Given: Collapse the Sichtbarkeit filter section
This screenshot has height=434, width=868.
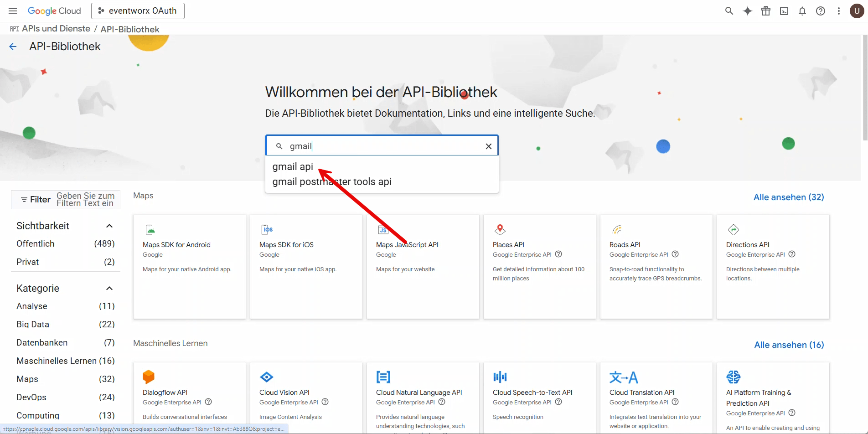Looking at the screenshot, I should click(x=109, y=226).
